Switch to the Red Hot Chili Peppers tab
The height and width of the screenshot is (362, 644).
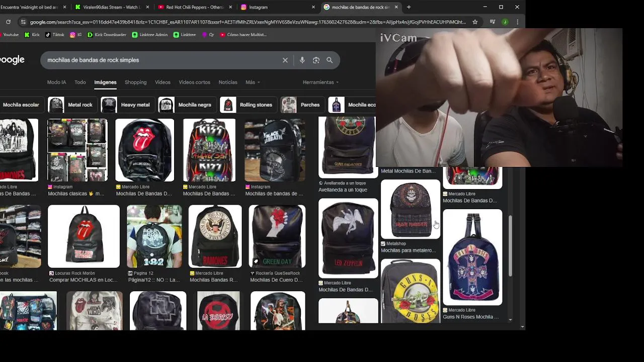194,7
